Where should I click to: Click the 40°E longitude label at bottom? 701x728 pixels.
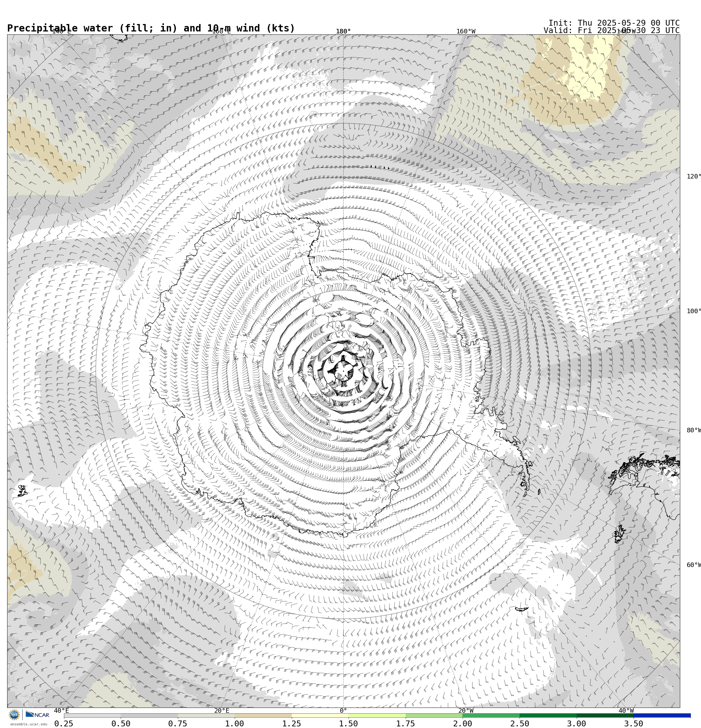pyautogui.click(x=61, y=711)
